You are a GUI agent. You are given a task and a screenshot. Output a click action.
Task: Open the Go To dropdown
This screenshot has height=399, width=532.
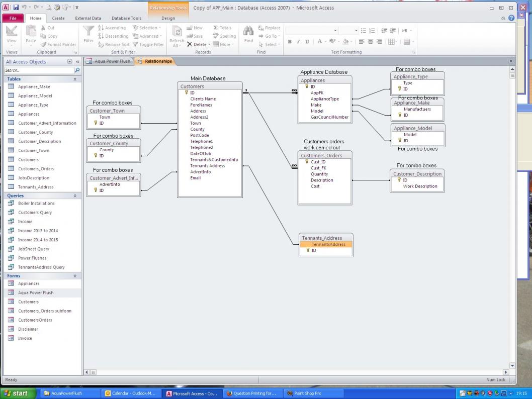pos(269,36)
